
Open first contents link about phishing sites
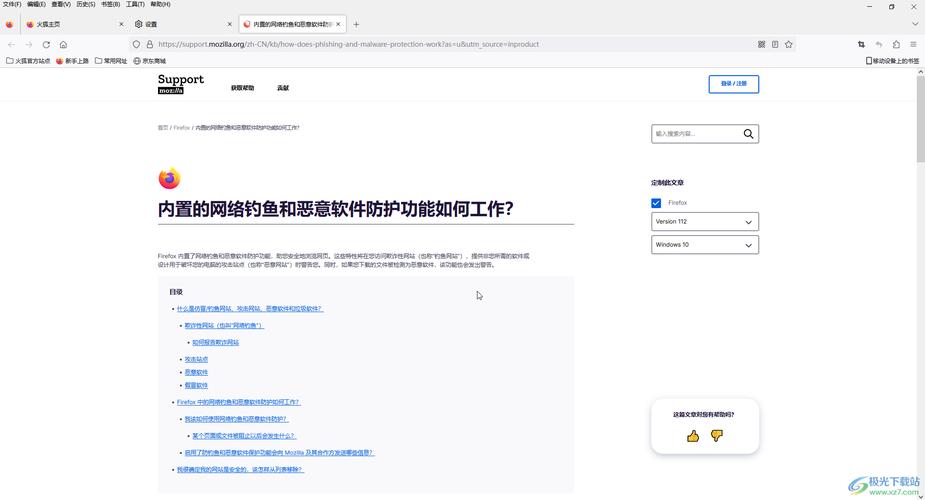coord(250,308)
